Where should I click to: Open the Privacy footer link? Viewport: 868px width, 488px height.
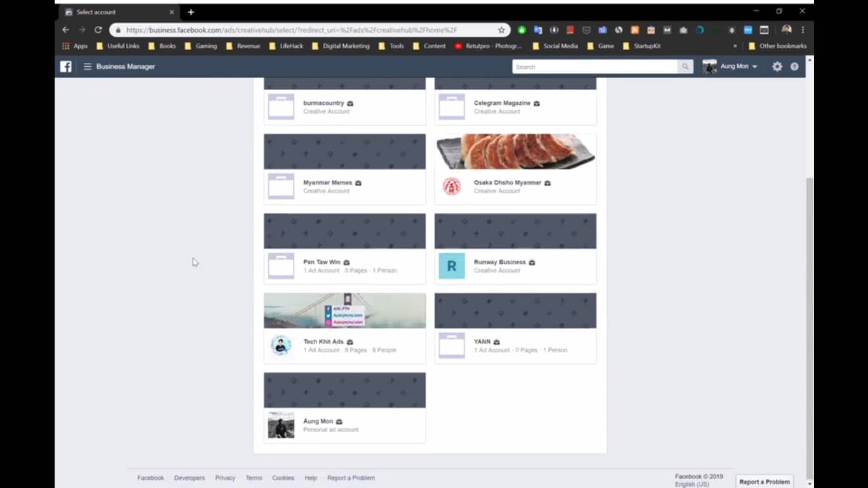point(225,478)
